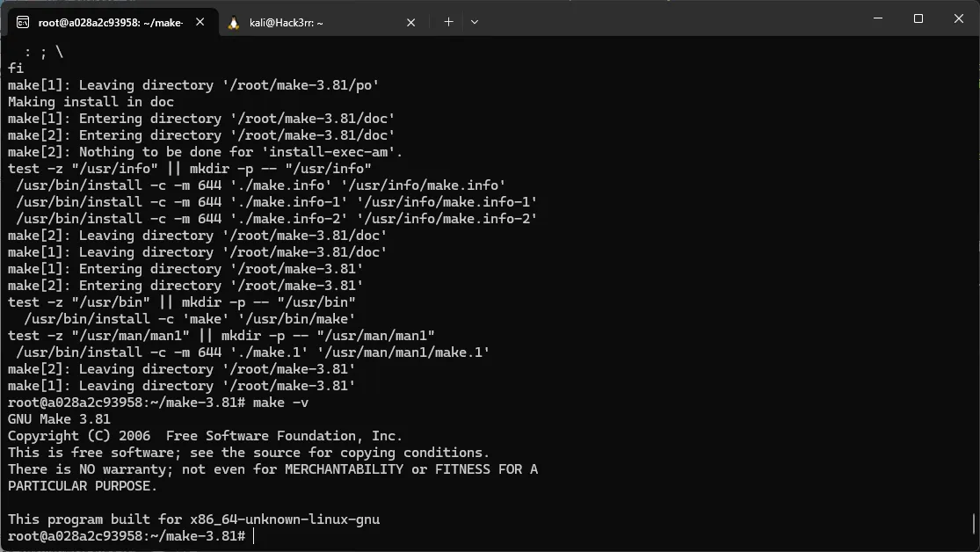Viewport: 980px width, 552px height.
Task: Close the root@a028a2c93958 terminal tab
Action: tap(200, 22)
